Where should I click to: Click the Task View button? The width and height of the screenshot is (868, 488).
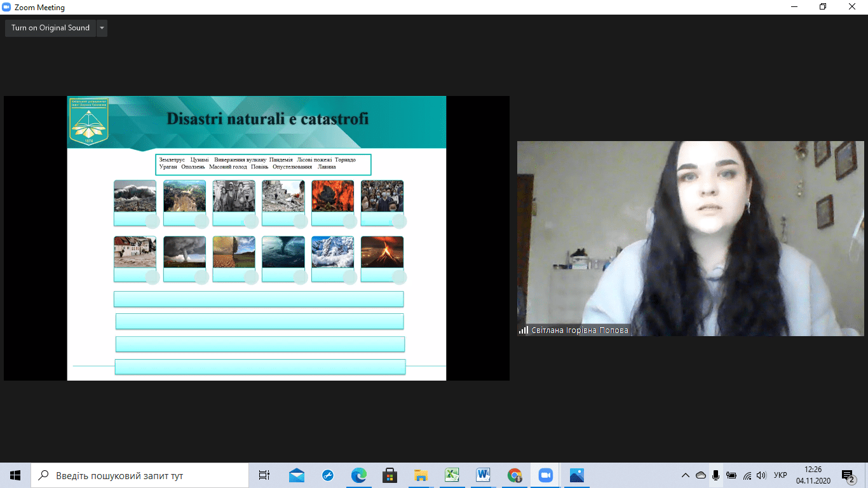(264, 475)
